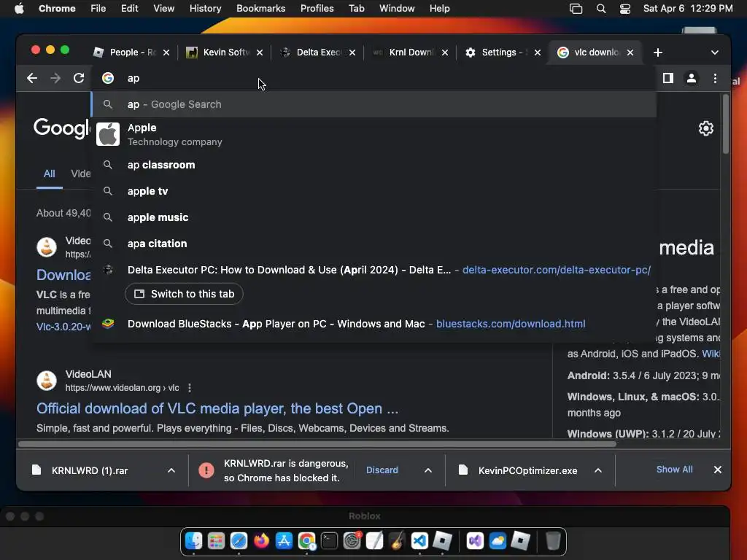Screen dimensions: 747x560
Task: Open Terminal from the Dock
Action: coord(329,541)
